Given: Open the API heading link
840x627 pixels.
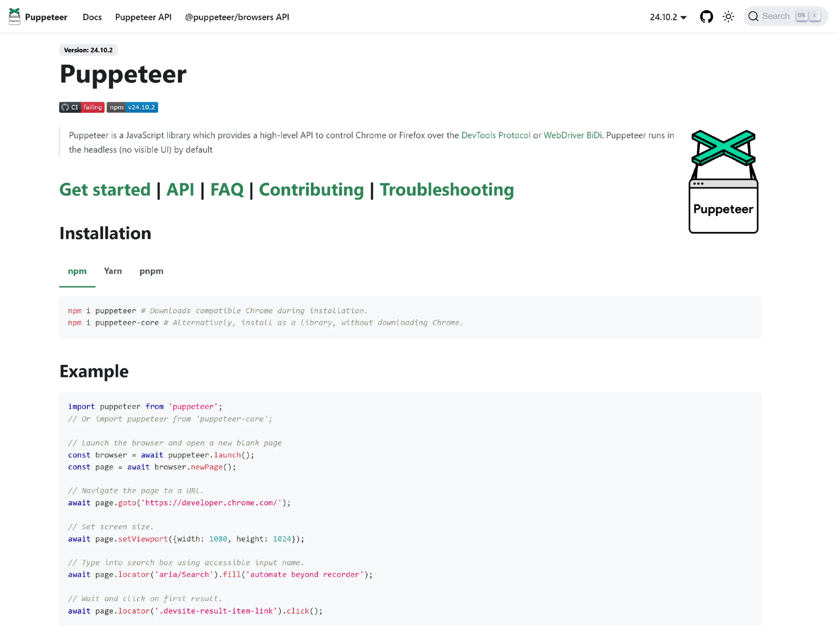Looking at the screenshot, I should [180, 190].
